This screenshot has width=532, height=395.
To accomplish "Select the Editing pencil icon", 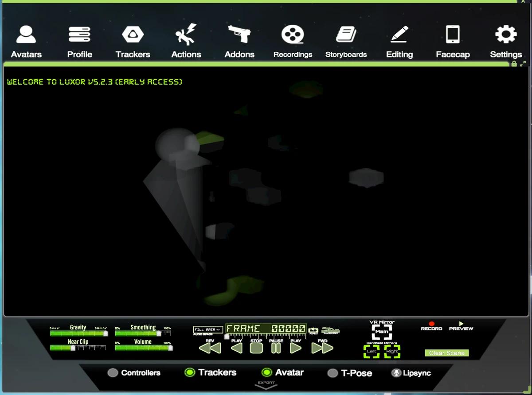I will click(399, 40).
